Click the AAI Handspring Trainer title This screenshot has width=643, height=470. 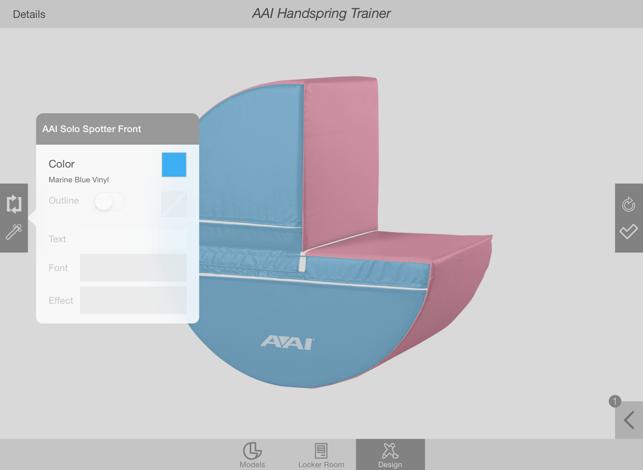point(321,14)
